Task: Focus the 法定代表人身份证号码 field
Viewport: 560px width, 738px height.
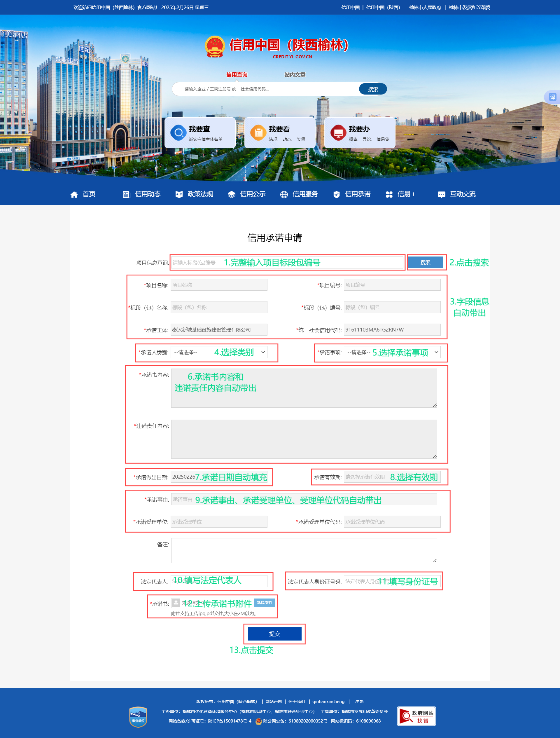Action: coord(392,581)
